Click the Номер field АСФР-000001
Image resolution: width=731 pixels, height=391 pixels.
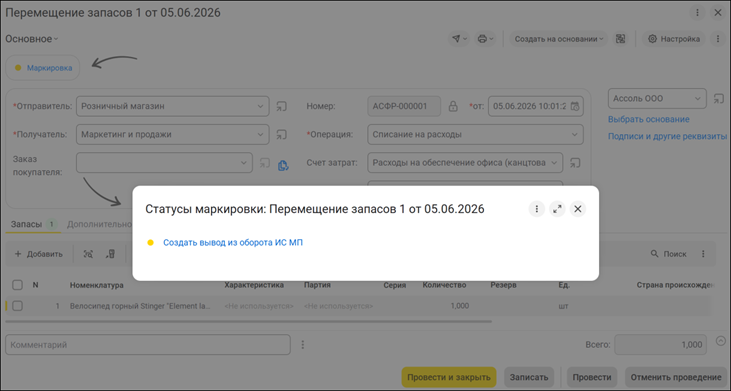click(x=404, y=106)
